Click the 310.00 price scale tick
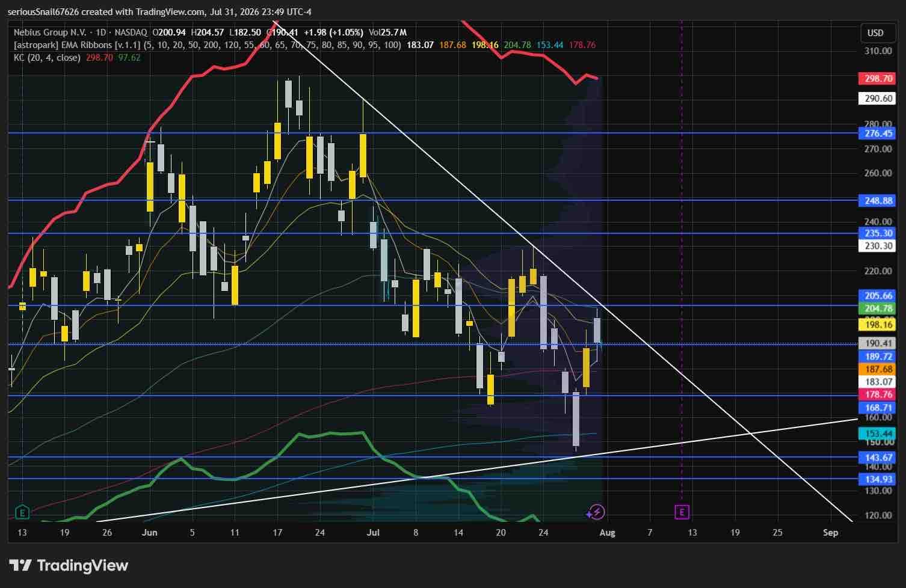This screenshot has width=906, height=588. [x=878, y=51]
